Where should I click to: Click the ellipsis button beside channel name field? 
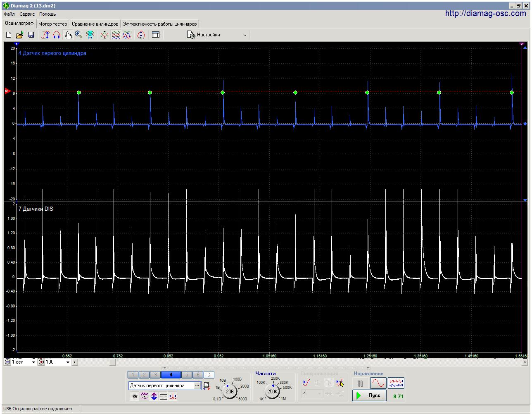pos(197,385)
